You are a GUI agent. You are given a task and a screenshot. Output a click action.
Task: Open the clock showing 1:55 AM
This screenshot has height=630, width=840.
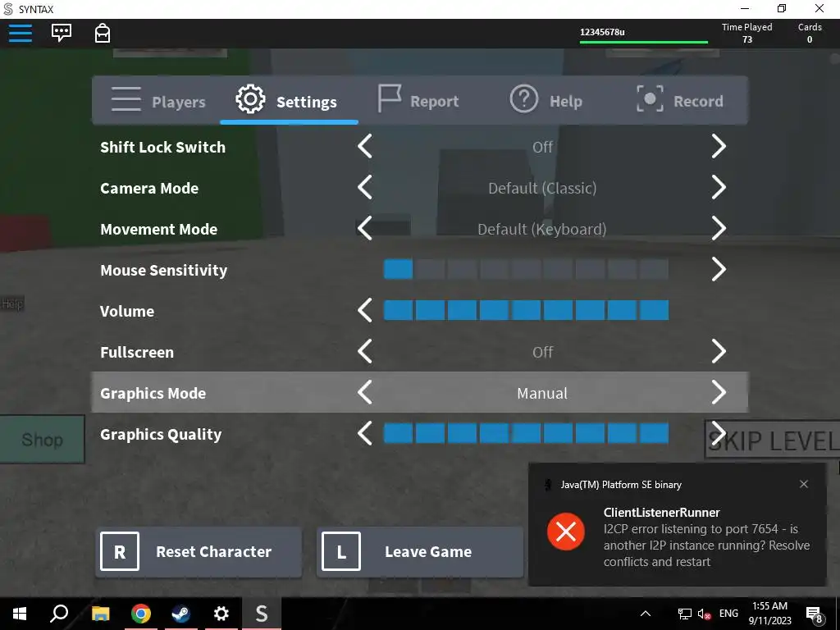pos(769,614)
